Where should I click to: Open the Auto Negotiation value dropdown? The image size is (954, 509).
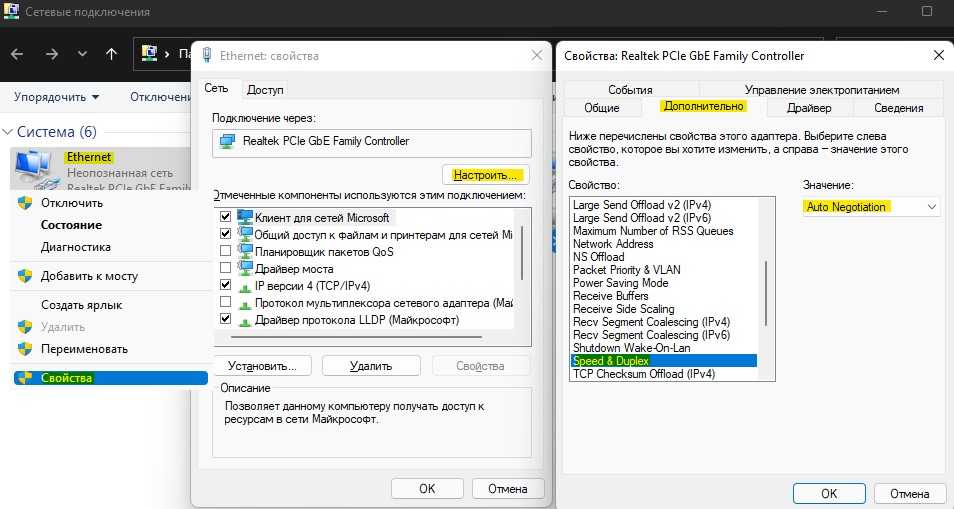pyautogui.click(x=870, y=207)
